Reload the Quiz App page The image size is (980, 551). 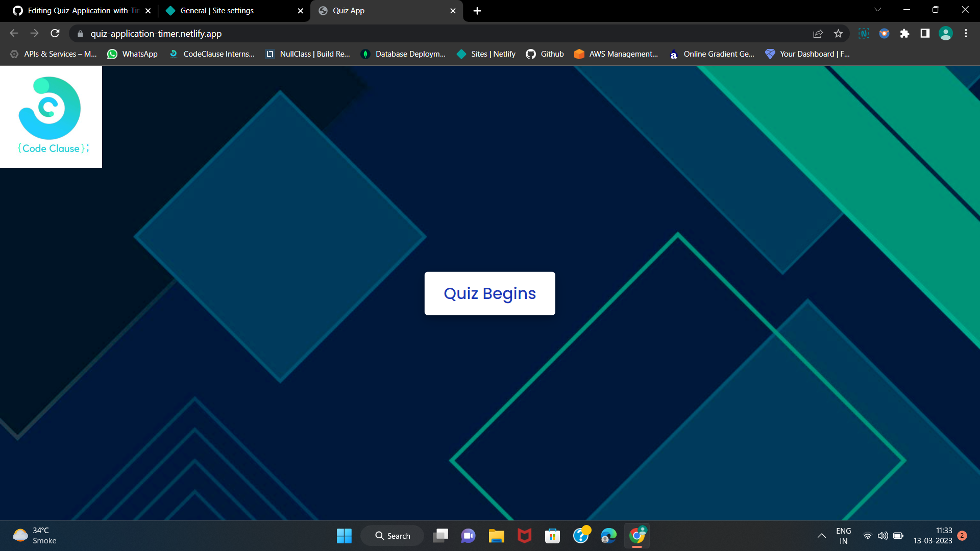pyautogui.click(x=55, y=33)
